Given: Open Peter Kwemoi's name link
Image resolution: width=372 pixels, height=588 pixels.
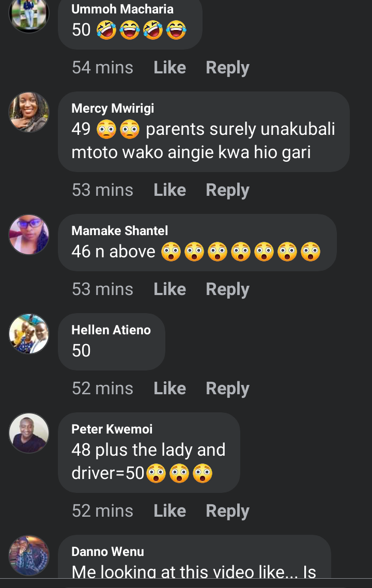Looking at the screenshot, I should (x=112, y=429).
